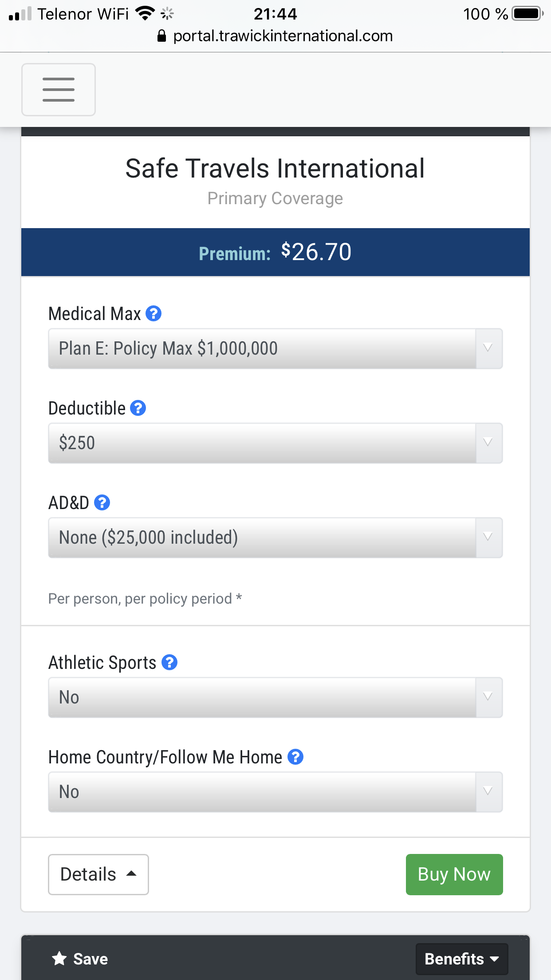This screenshot has height=980, width=551.
Task: Click Athletic Sports help question icon
Action: 169,662
